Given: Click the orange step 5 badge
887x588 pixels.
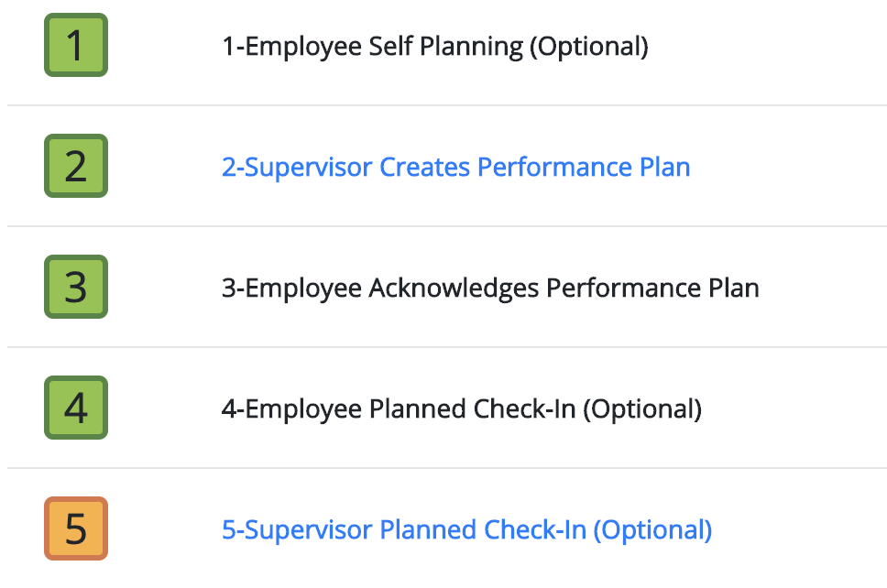Looking at the screenshot, I should 76,528.
